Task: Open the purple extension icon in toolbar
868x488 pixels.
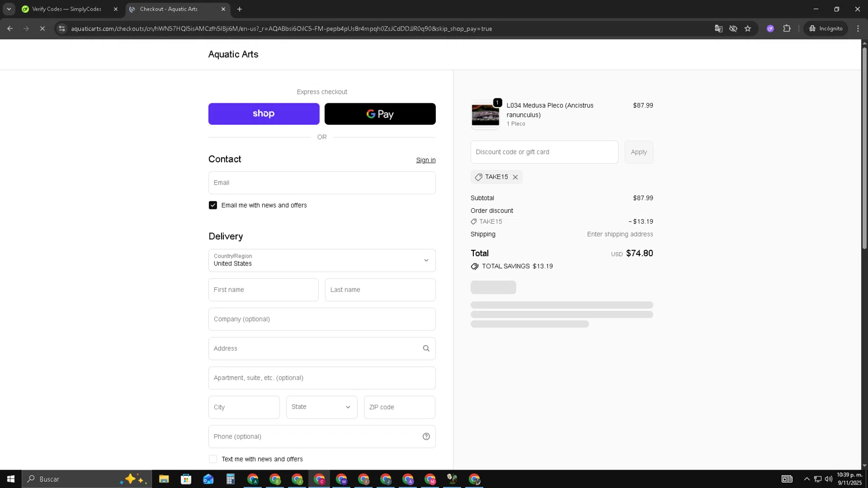Action: tap(770, 28)
